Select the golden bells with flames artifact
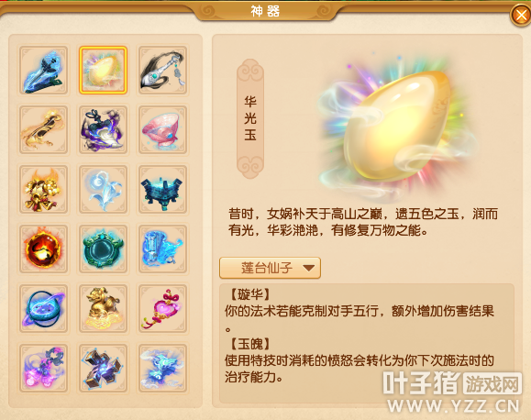Viewport: 531px width, 420px height. click(43, 189)
